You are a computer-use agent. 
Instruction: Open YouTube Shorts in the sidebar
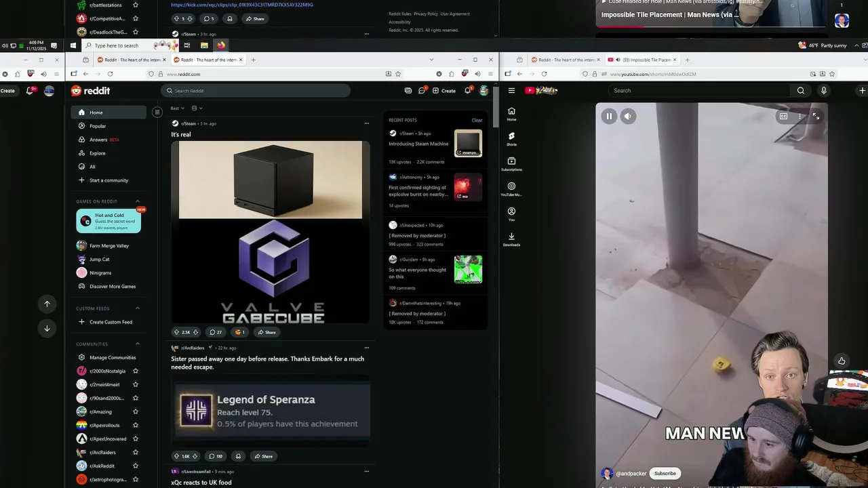(511, 139)
